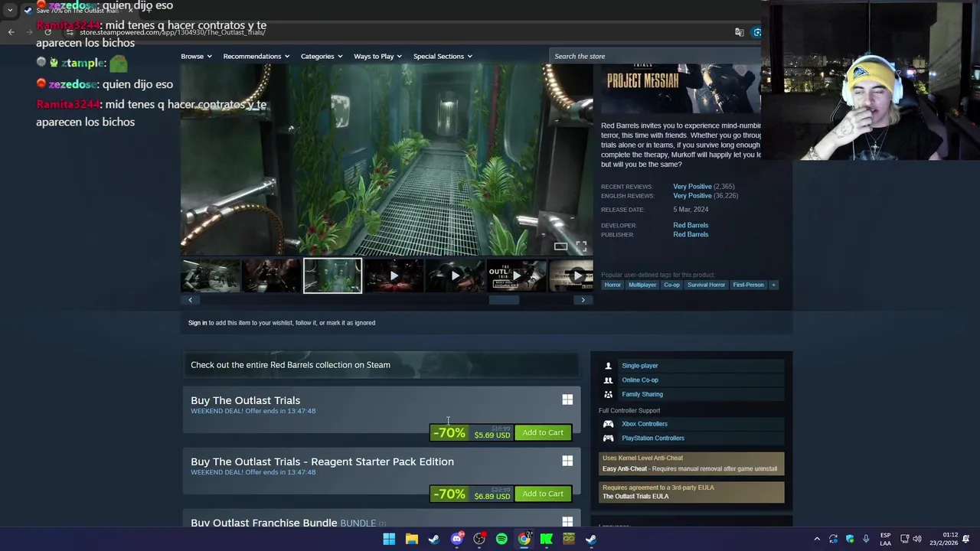Open the Xbox Controllers link
The height and width of the screenshot is (551, 980).
point(645,423)
